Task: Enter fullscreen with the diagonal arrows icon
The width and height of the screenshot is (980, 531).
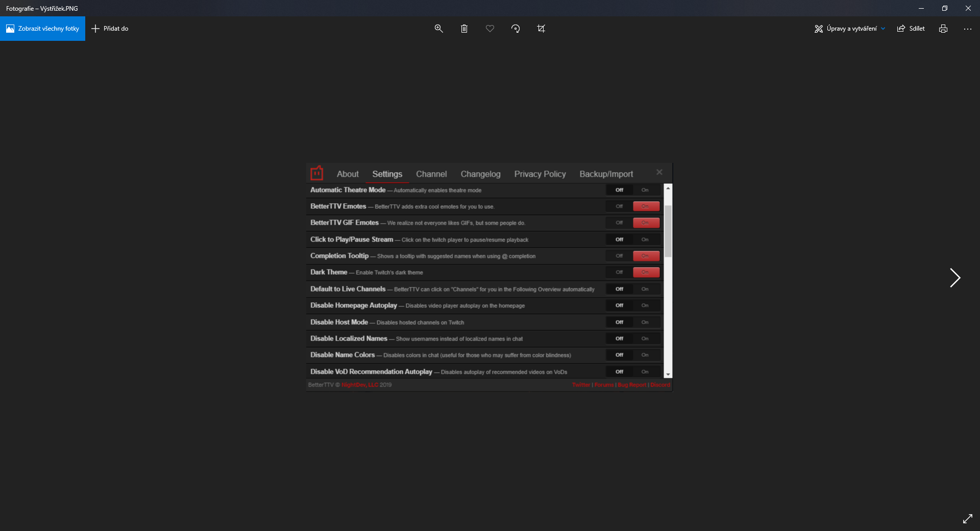Action: [x=967, y=518]
